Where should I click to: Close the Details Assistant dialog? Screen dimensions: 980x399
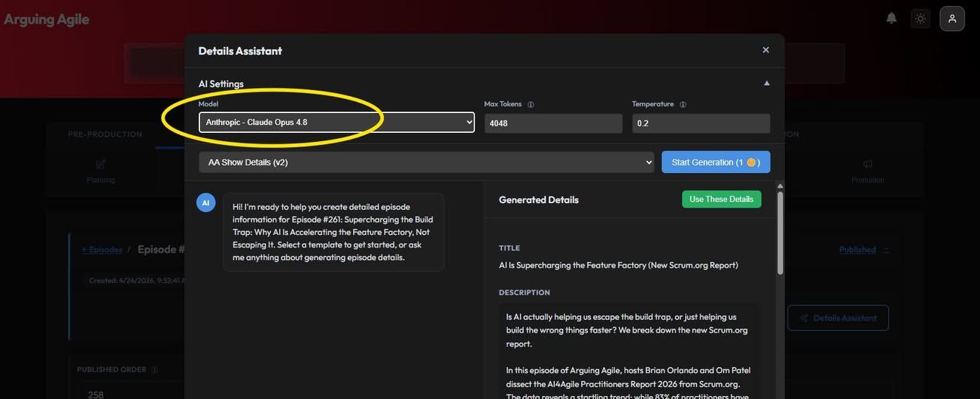[x=766, y=50]
